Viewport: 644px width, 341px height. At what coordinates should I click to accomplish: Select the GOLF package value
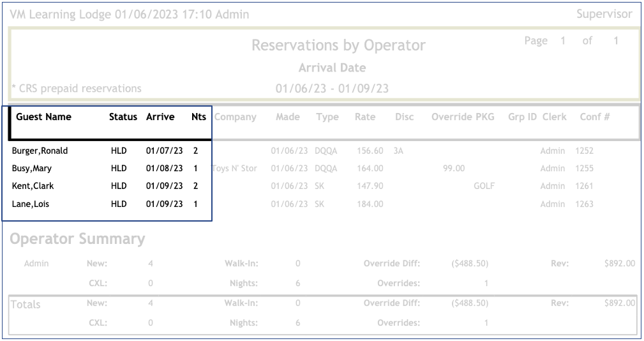pos(484,186)
